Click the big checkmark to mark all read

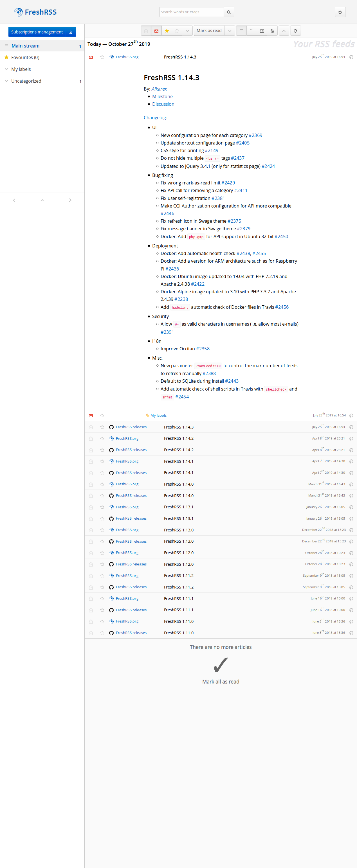coord(221,665)
